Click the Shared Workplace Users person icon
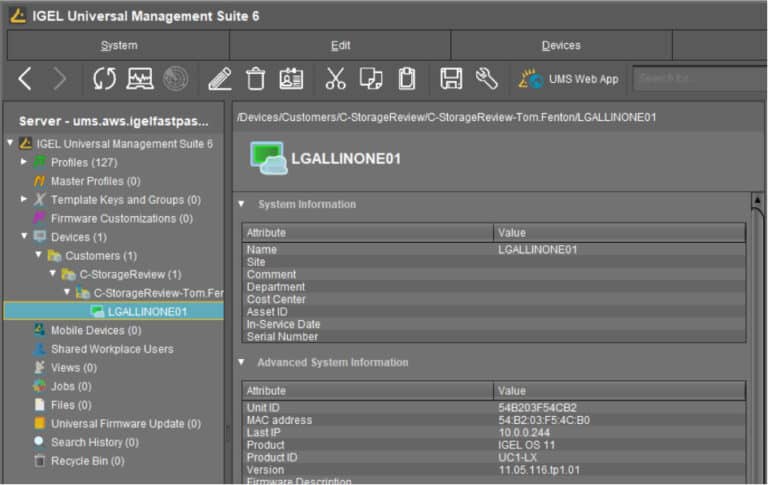The width and height of the screenshot is (768, 485). [40, 349]
